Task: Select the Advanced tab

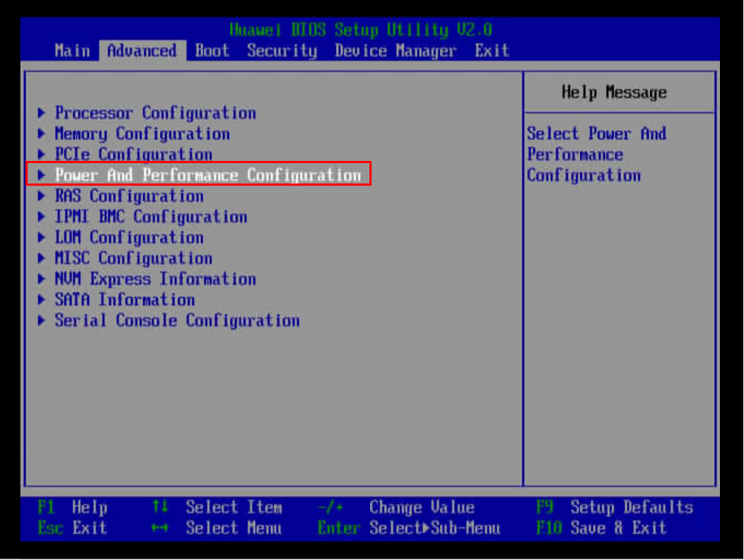Action: (142, 50)
